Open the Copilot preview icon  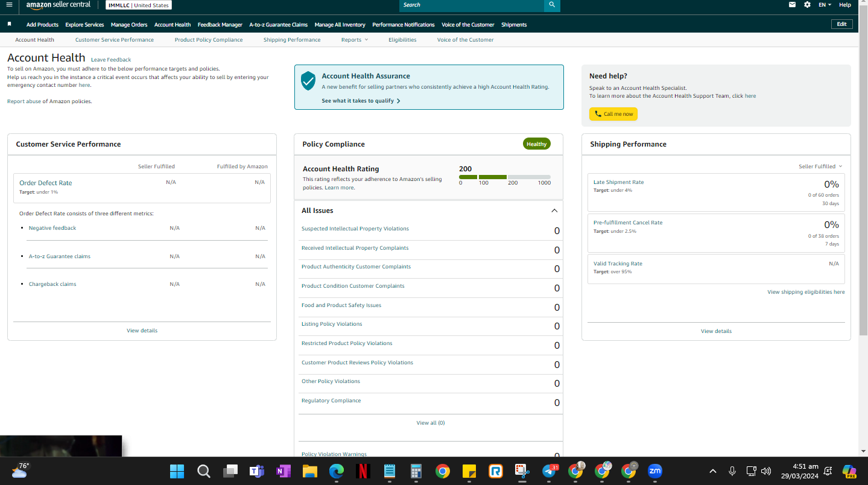(849, 471)
